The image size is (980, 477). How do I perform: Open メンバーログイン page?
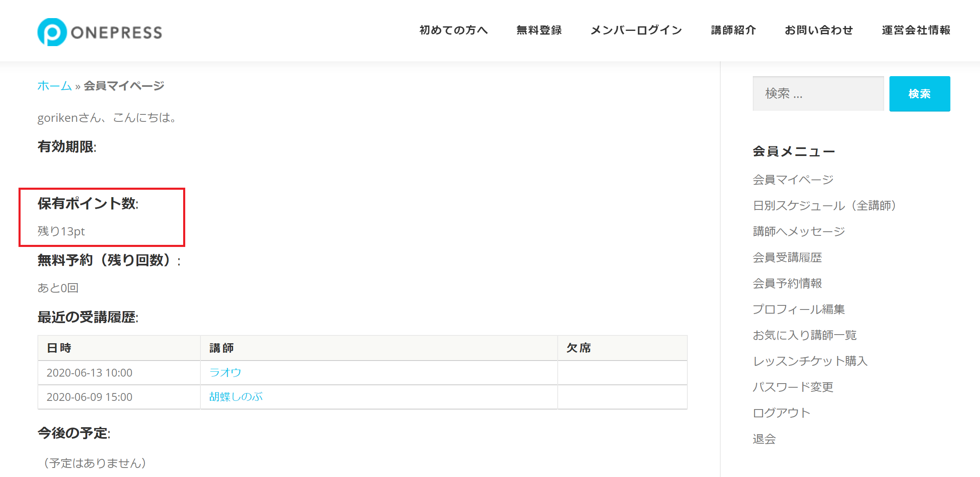[636, 30]
